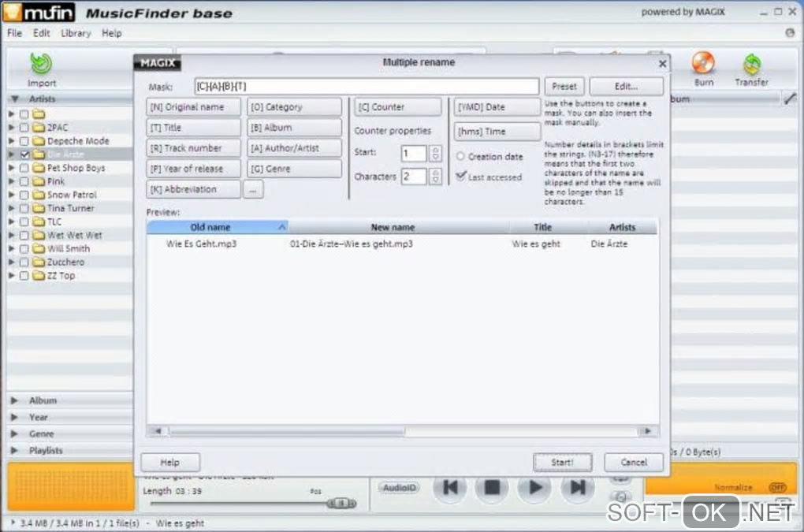Click the Preset button

click(564, 87)
